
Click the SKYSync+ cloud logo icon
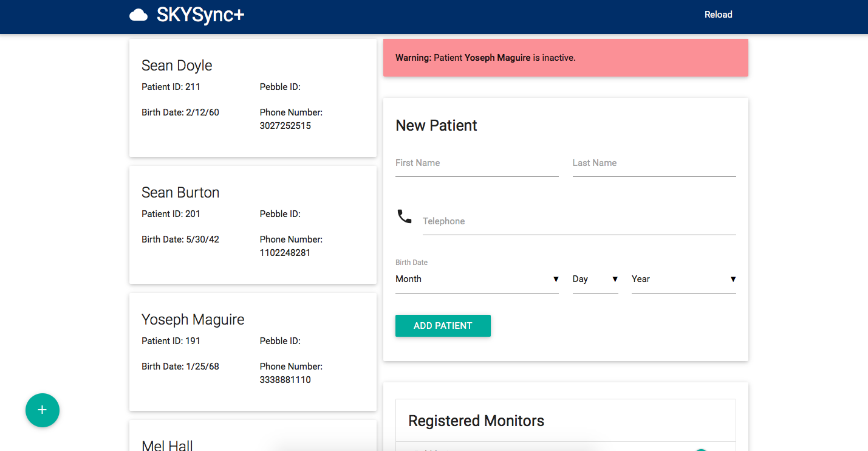pos(138,15)
